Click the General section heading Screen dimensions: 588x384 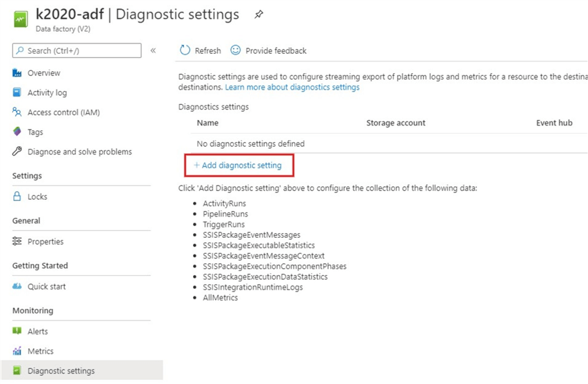pos(26,221)
